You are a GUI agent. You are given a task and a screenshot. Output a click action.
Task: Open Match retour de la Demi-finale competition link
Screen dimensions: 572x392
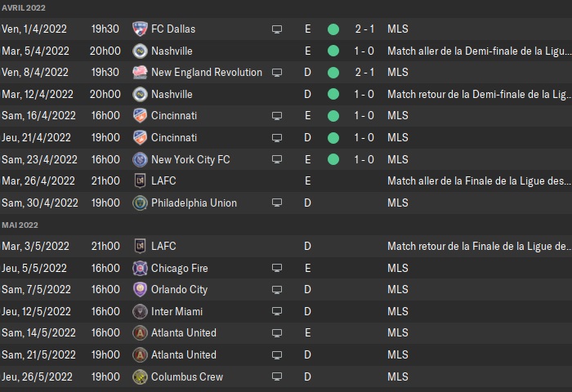480,94
